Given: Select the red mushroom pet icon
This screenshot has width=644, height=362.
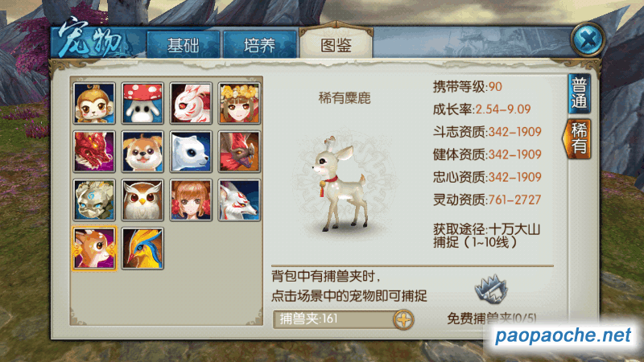Looking at the screenshot, I should pyautogui.click(x=142, y=103).
